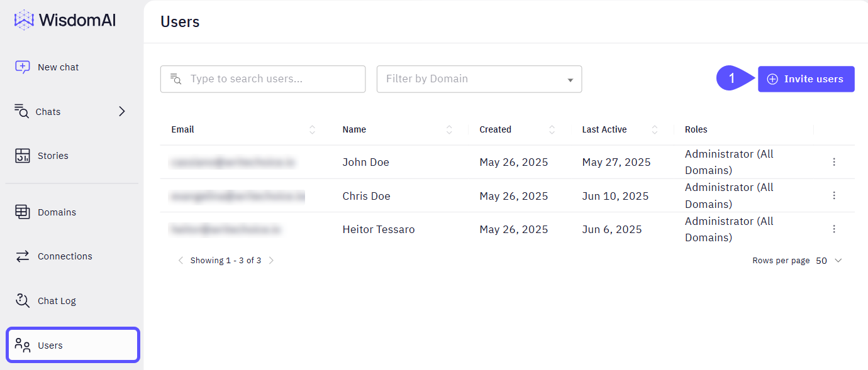Click the Last Active column header
868x370 pixels.
604,129
